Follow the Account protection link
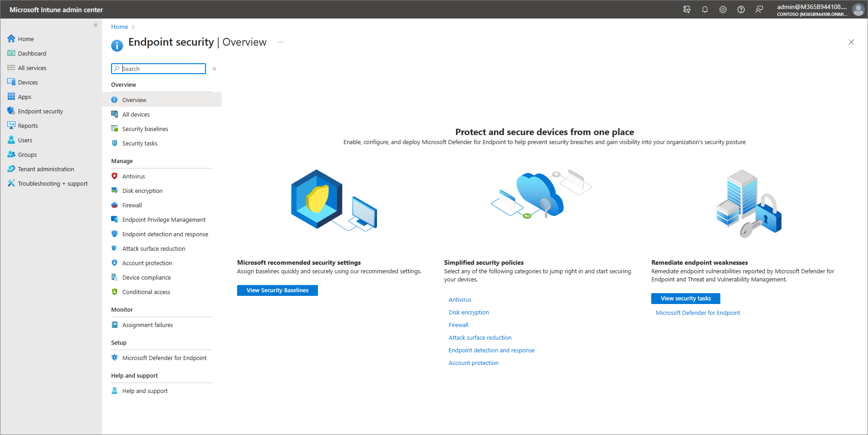 click(x=473, y=363)
